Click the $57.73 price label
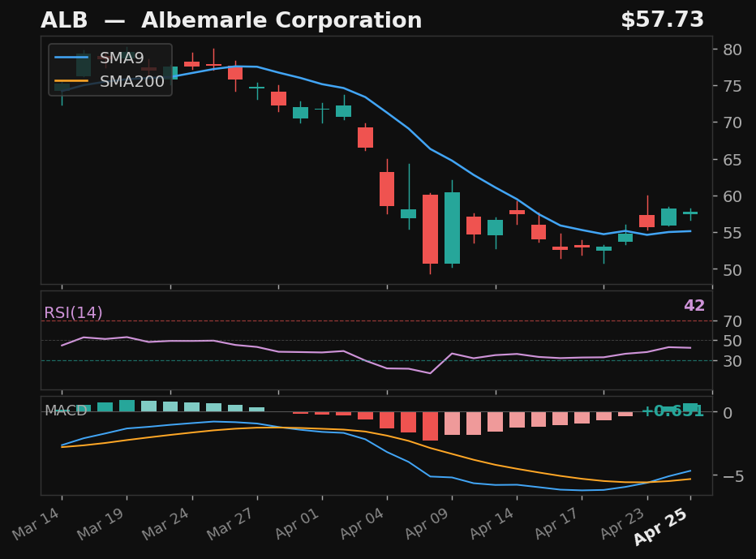This screenshot has width=756, height=559. coord(663,20)
